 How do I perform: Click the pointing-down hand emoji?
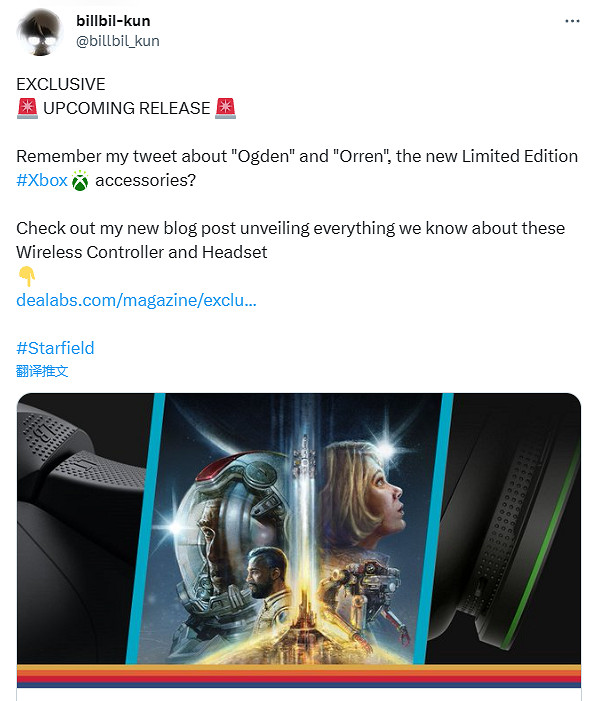coord(27,276)
